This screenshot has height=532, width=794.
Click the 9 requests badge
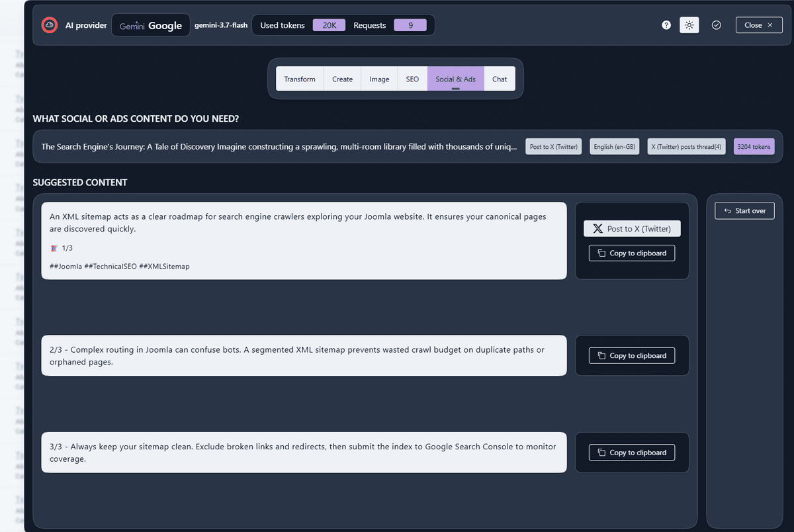[x=410, y=25]
